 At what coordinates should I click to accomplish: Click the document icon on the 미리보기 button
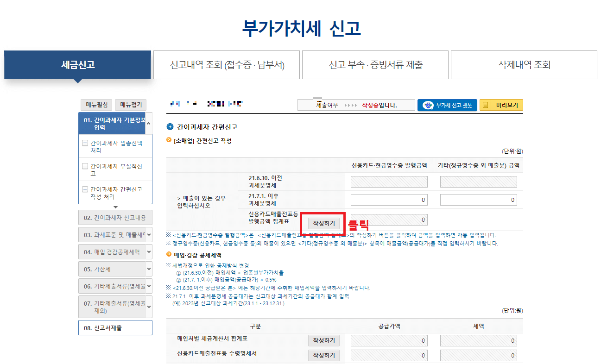click(x=485, y=105)
